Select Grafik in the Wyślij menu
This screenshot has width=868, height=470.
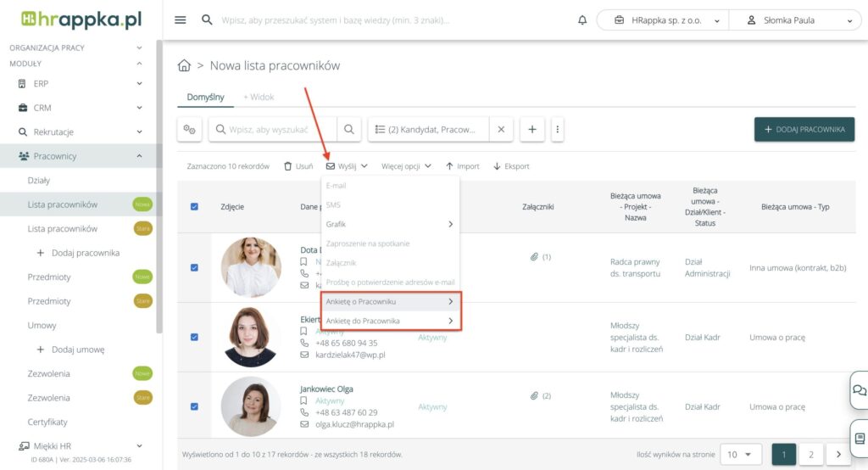(390, 224)
